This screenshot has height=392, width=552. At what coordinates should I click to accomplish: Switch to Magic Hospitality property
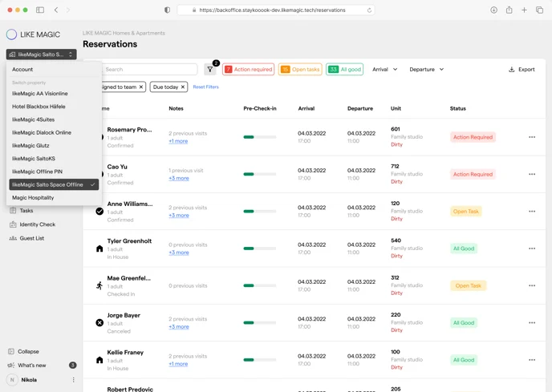pyautogui.click(x=33, y=197)
